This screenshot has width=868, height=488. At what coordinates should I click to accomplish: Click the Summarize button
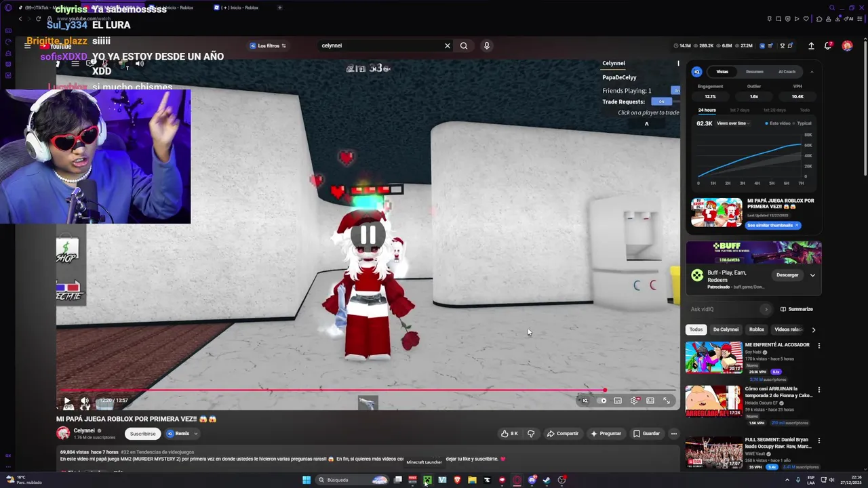(x=796, y=309)
